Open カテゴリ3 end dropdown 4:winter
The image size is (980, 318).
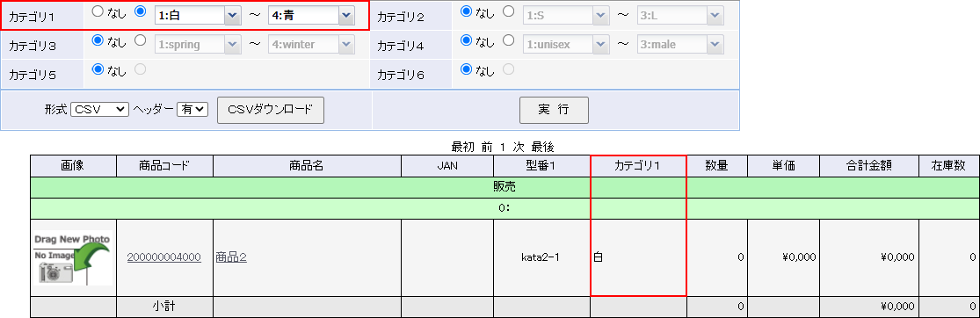tap(311, 44)
